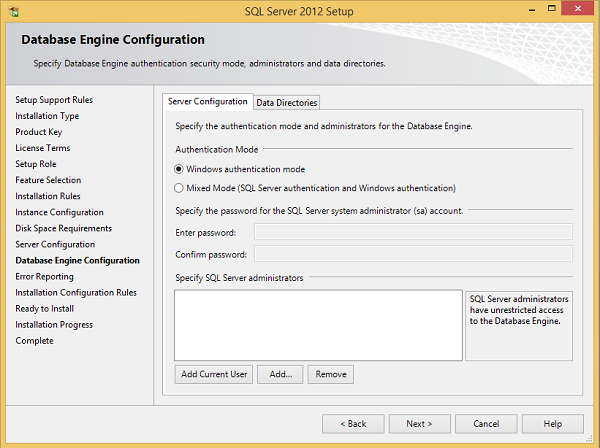Click the Remove administrator button

(x=331, y=374)
